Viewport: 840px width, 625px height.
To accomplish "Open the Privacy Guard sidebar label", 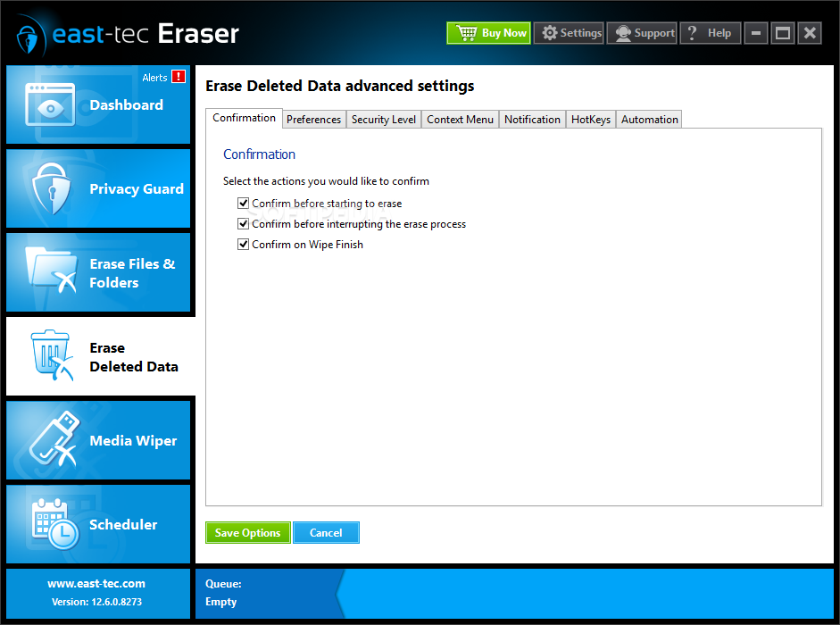I will tap(137, 188).
